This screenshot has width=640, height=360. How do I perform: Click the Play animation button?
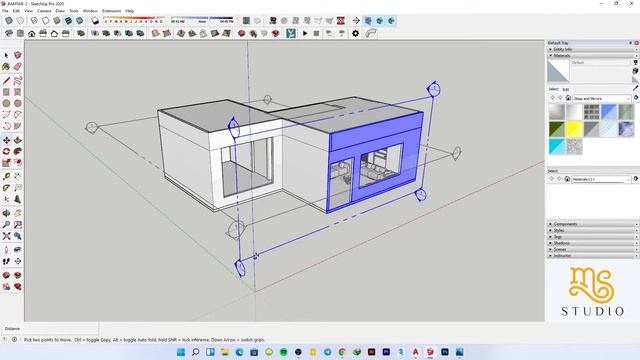coord(305,33)
